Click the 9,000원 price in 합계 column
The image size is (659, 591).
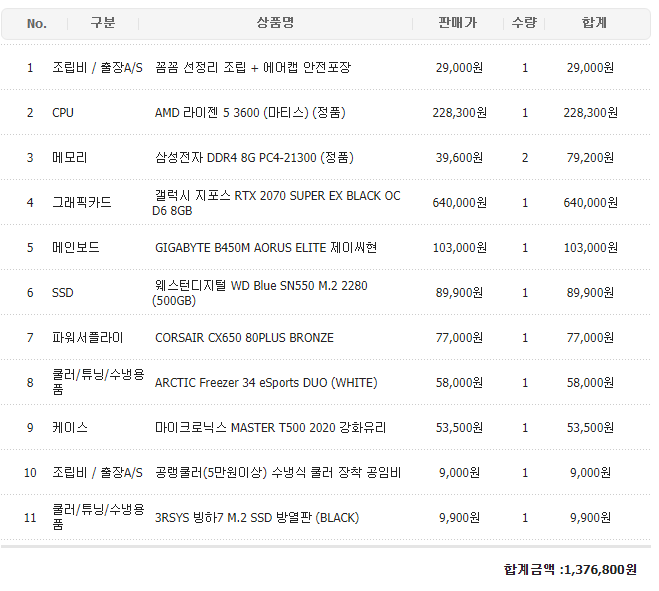tap(590, 472)
